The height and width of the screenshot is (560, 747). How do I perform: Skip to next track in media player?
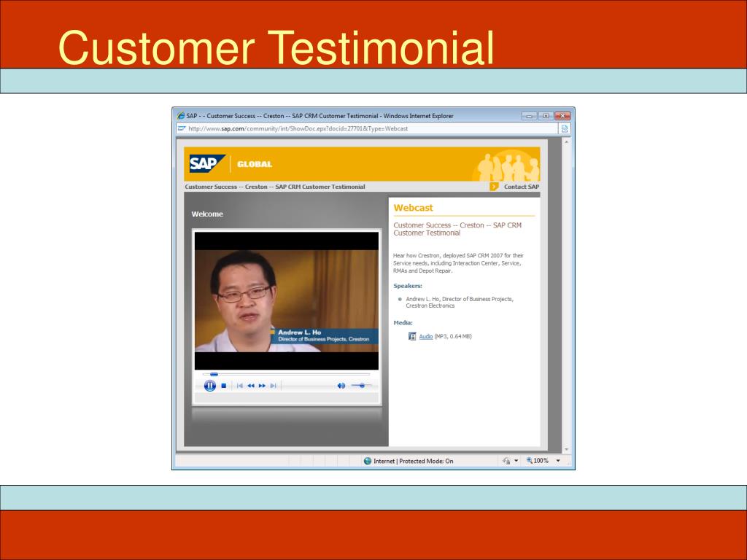pos(273,386)
